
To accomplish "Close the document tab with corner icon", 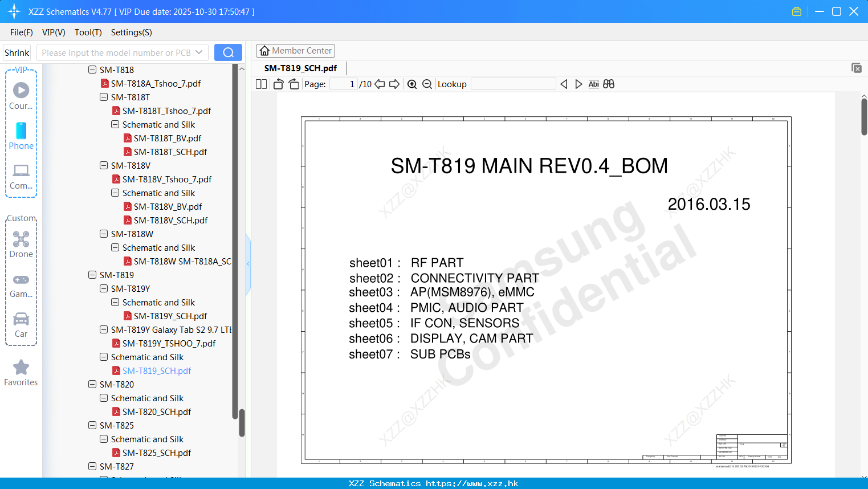I will point(856,68).
